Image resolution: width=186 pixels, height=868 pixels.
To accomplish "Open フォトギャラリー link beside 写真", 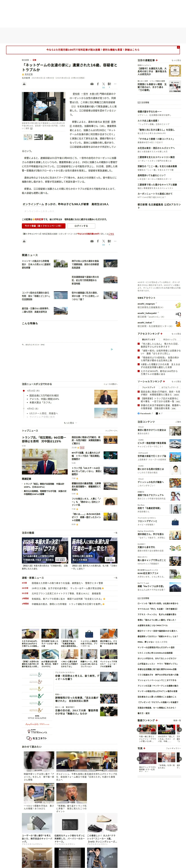I will (174, 748).
